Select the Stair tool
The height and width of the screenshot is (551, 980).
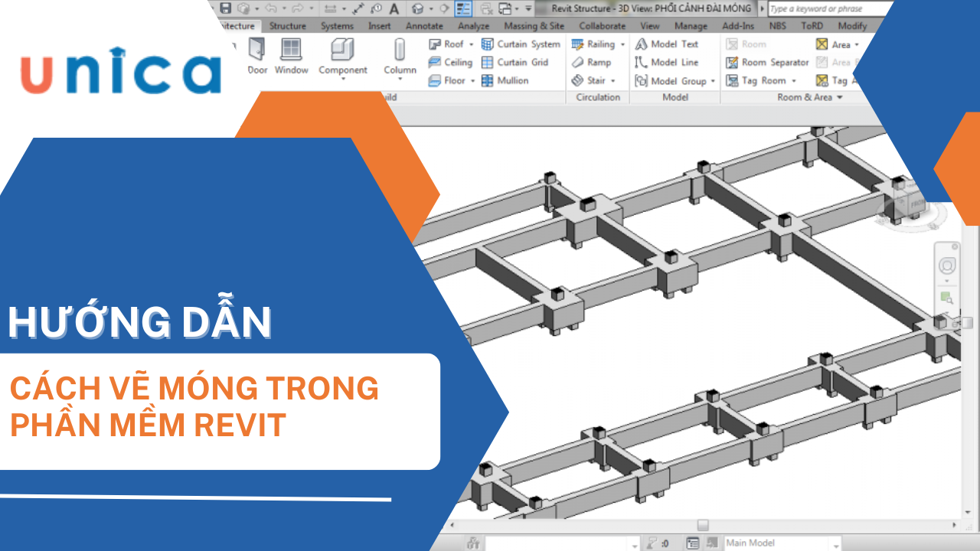pos(589,80)
